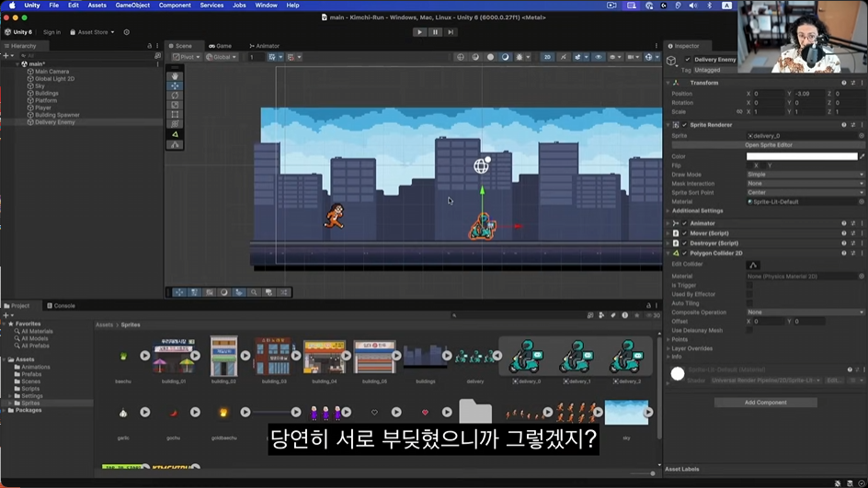The width and height of the screenshot is (868, 488).
Task: Open Unity settings gear in top toolbar
Action: (x=126, y=32)
